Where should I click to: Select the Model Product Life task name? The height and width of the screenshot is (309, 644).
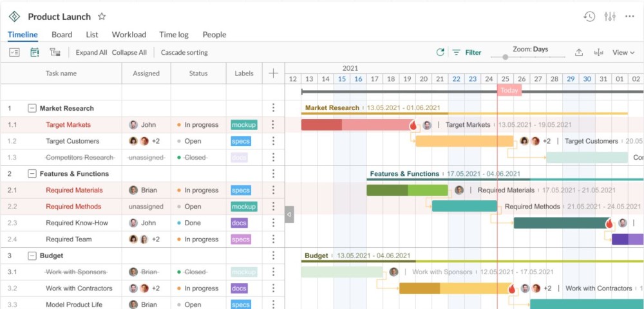click(74, 304)
